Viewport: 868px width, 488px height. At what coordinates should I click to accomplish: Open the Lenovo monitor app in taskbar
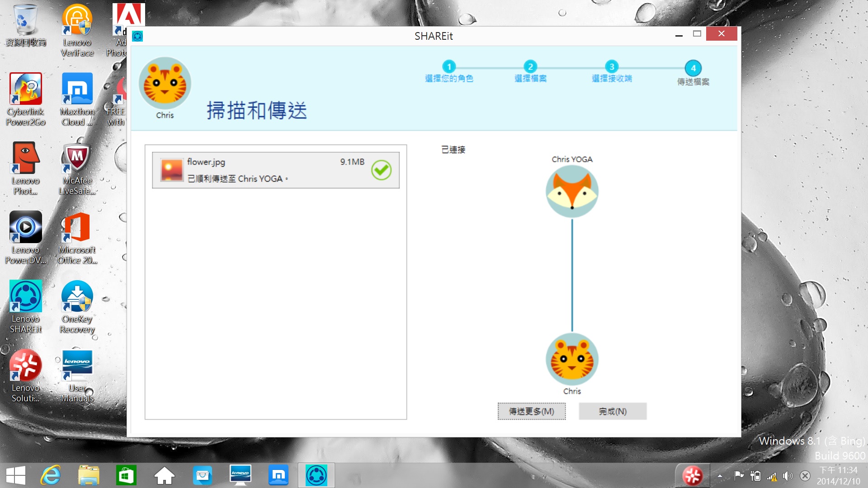[x=240, y=475]
